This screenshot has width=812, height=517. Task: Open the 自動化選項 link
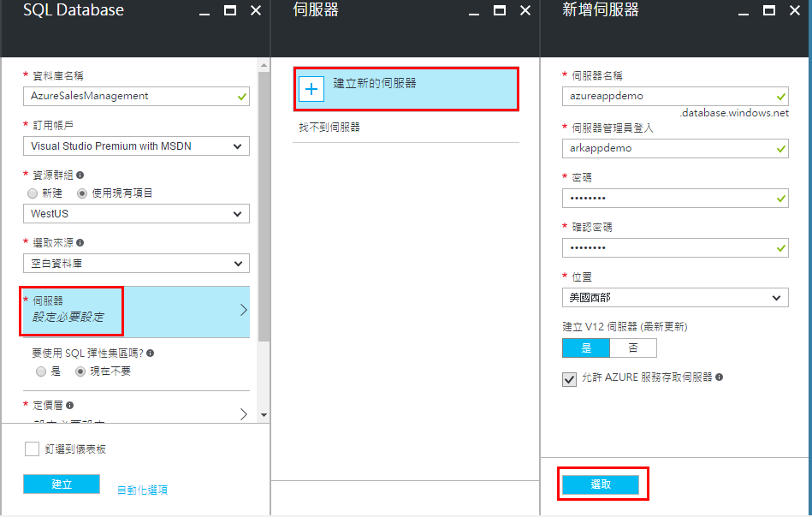142,490
